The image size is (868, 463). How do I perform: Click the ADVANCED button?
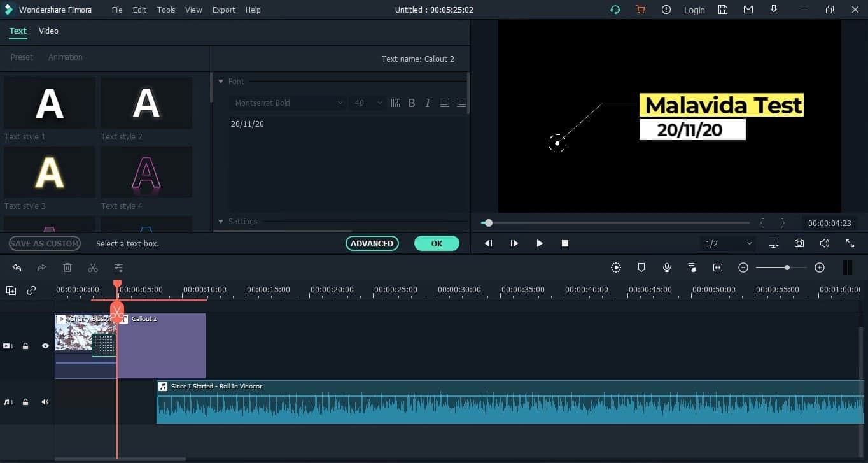point(372,243)
